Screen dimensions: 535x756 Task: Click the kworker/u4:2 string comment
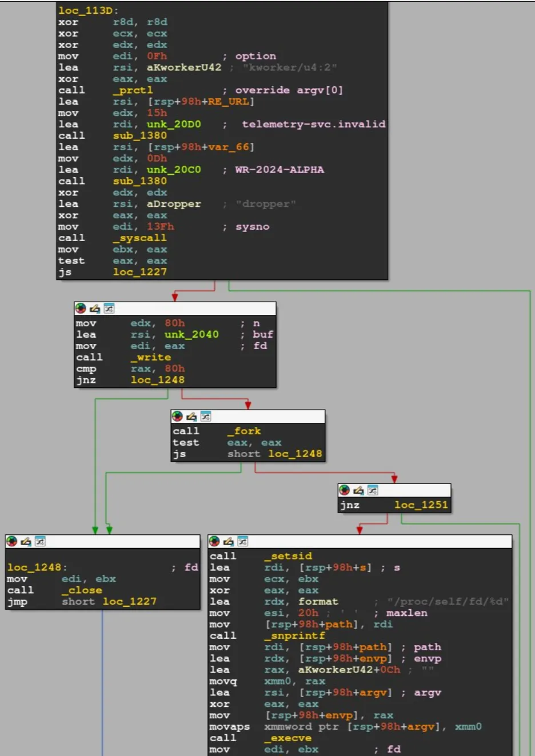(x=290, y=67)
